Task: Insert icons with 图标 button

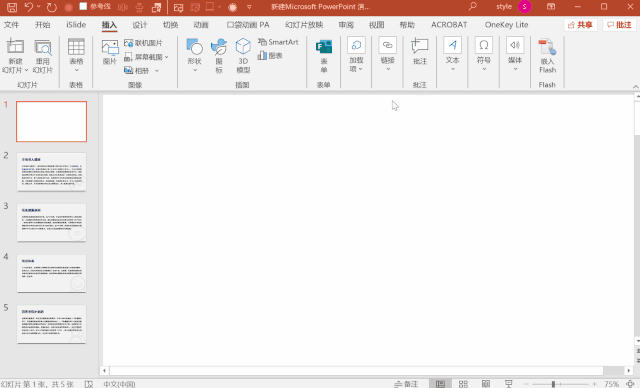Action: click(219, 55)
